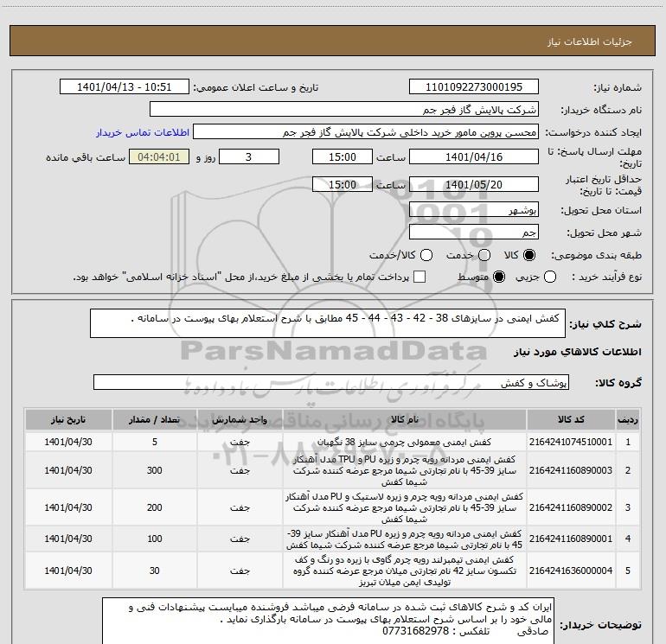666x644 pixels.
Task: Select item code 2164241160890003
Action: point(571,470)
